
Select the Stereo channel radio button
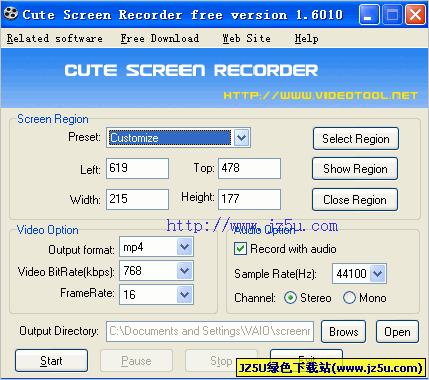[x=290, y=298]
